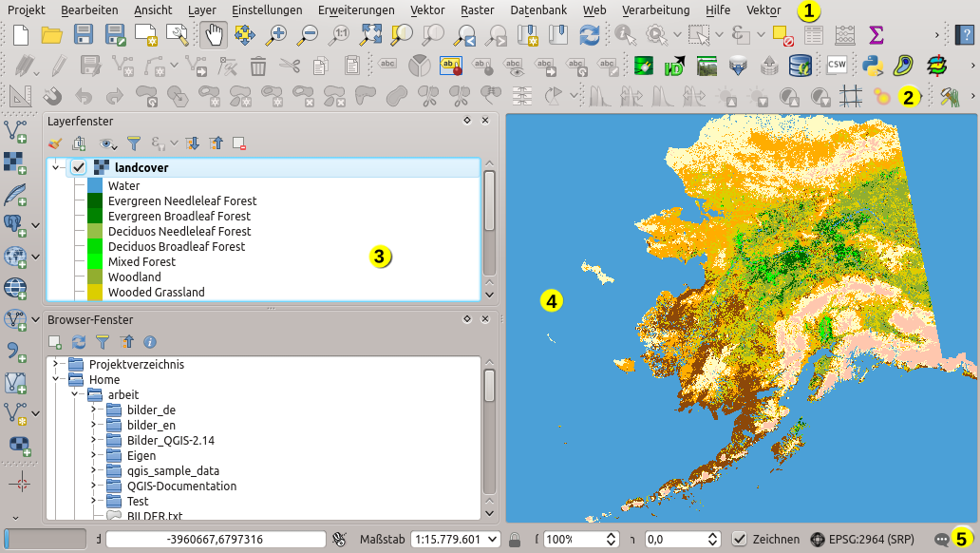Screen dimensions: 980x553
Task: Open the purple Sigma statistics tool
Action: [x=876, y=35]
